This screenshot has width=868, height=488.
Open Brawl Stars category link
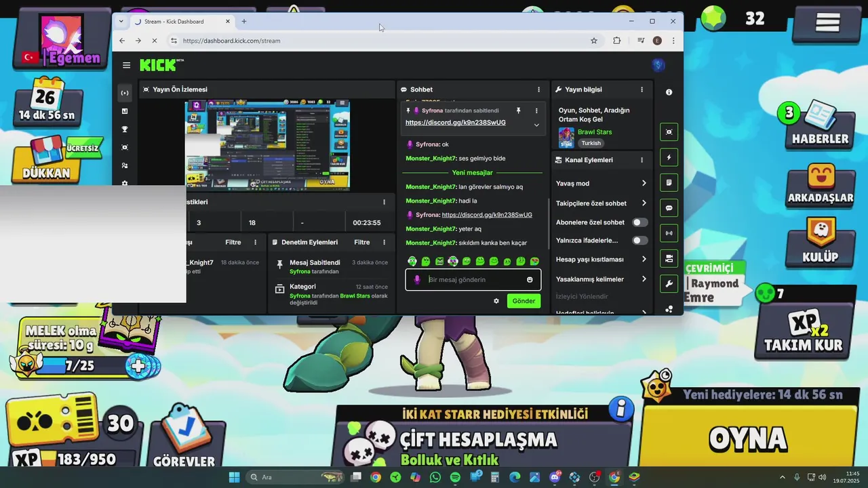tap(595, 132)
